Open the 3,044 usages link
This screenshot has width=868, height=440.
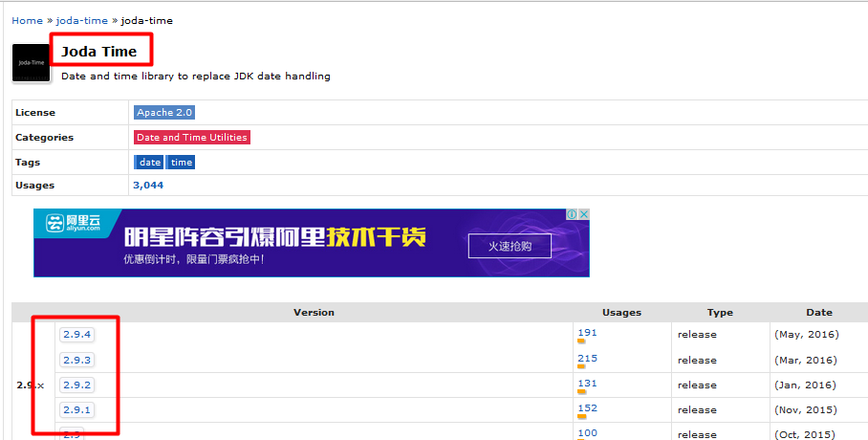[148, 186]
